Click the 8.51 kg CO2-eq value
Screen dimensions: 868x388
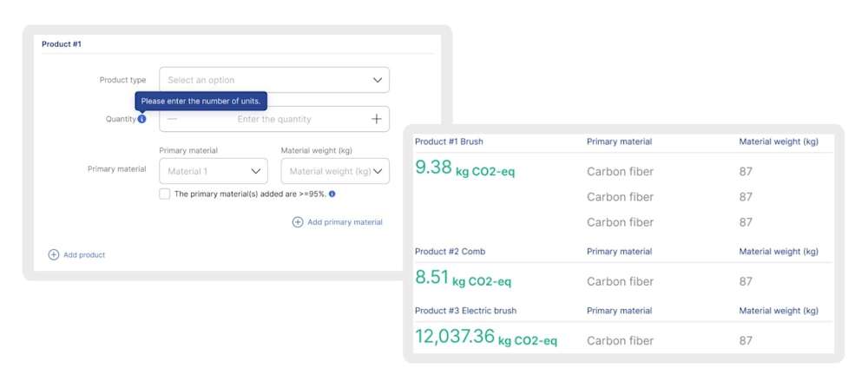[464, 279]
